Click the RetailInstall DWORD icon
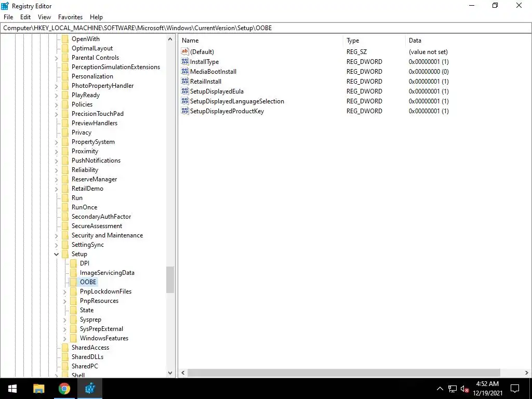Image resolution: width=532 pixels, height=399 pixels. pos(185,81)
